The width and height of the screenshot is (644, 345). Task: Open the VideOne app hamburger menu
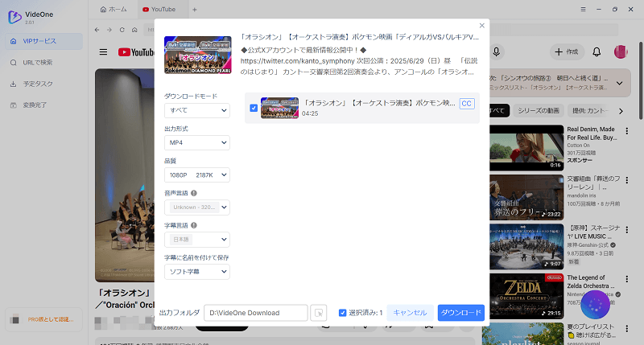583,9
